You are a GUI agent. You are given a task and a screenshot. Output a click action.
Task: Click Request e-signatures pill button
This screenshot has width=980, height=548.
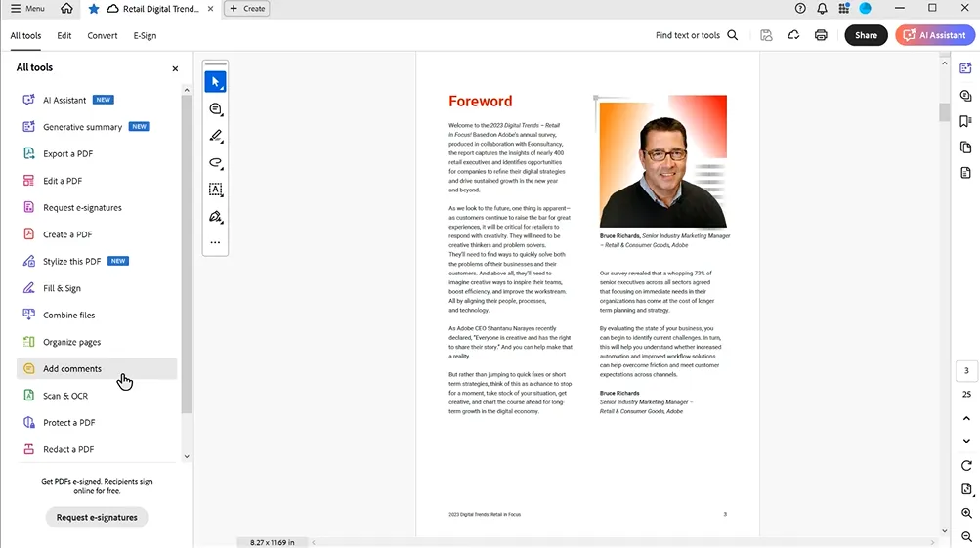click(97, 518)
